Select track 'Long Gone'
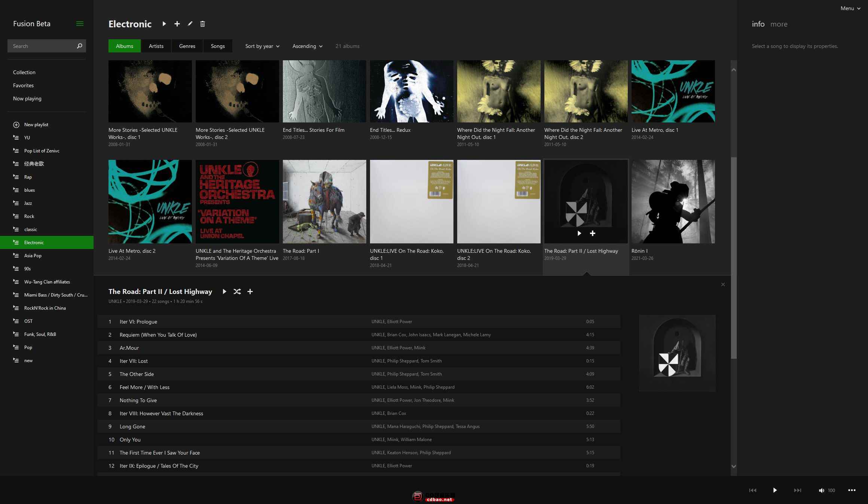Image resolution: width=868 pixels, height=504 pixels. click(359, 426)
